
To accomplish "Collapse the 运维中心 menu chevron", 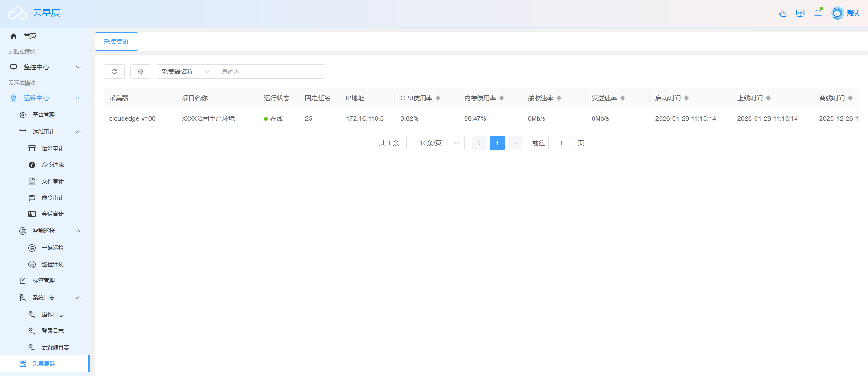I will point(78,98).
